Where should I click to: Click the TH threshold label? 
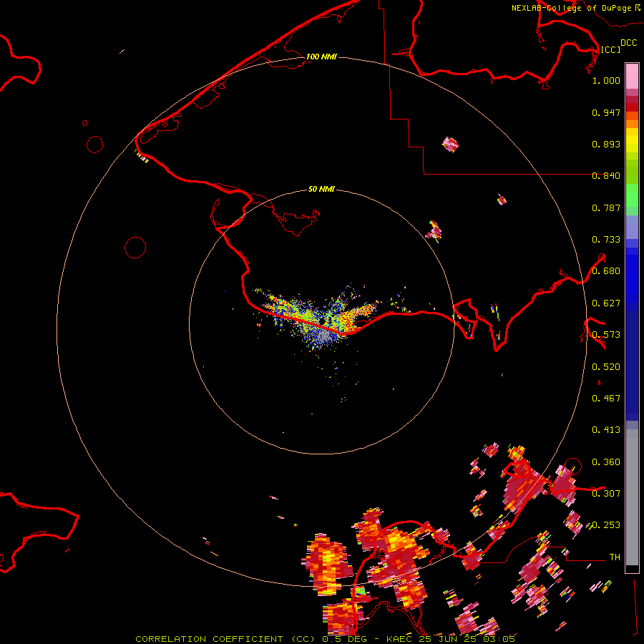coord(615,557)
